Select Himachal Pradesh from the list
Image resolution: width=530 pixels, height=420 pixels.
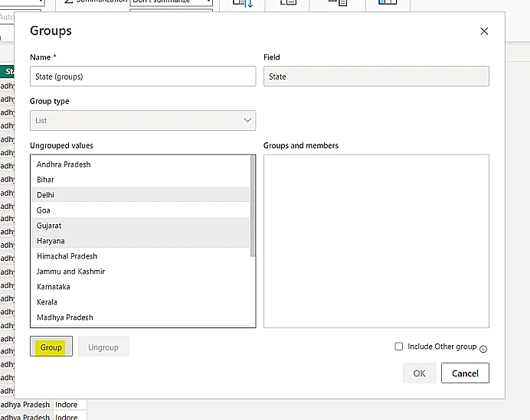pyautogui.click(x=67, y=256)
